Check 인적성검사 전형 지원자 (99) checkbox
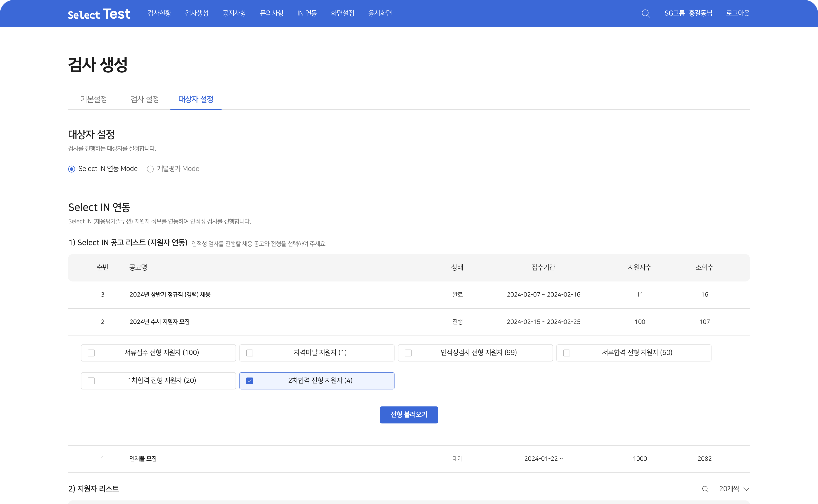Image resolution: width=818 pixels, height=504 pixels. [408, 353]
